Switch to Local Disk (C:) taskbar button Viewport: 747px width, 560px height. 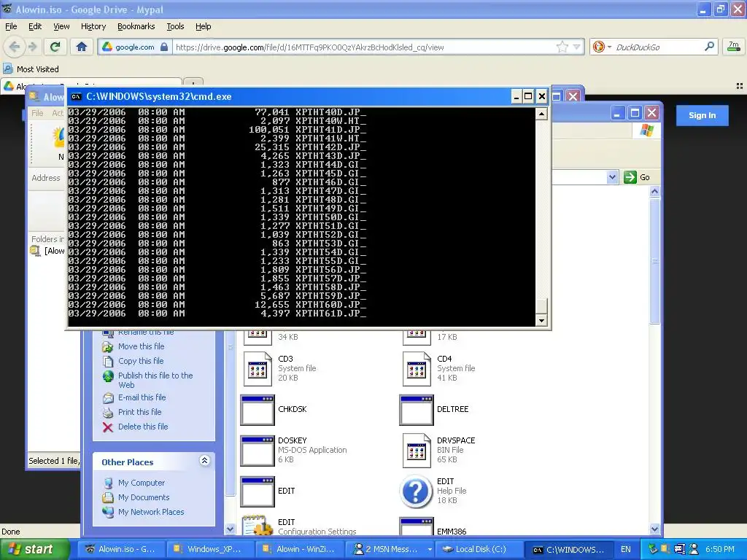click(x=479, y=549)
